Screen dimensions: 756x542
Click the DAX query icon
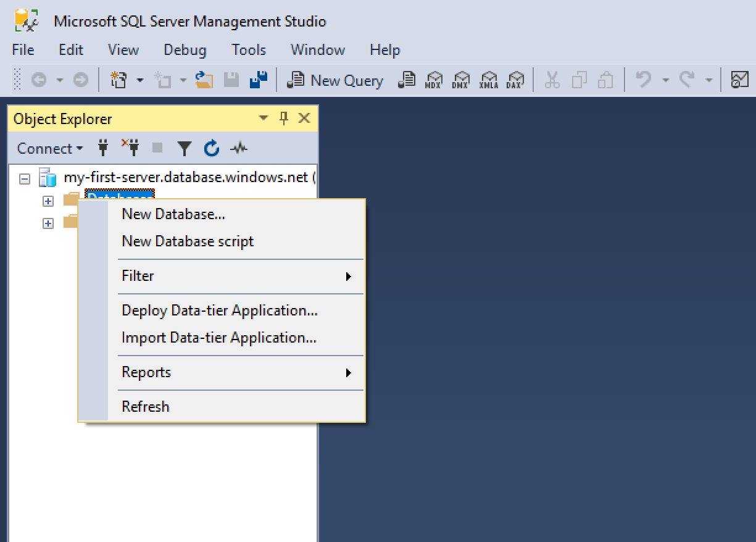515,80
